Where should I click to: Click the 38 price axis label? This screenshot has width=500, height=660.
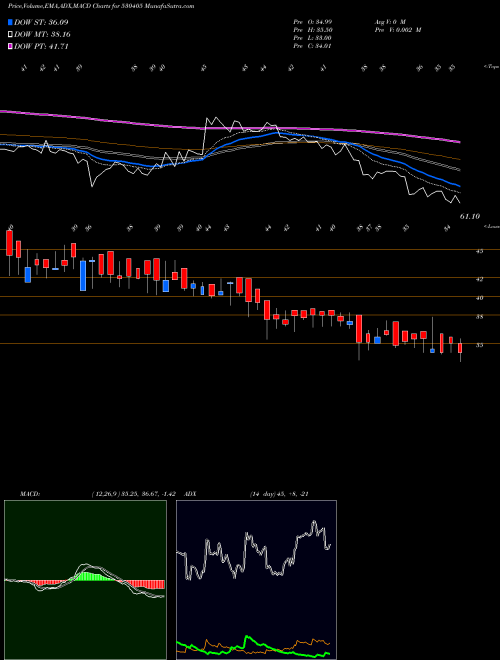(x=480, y=317)
